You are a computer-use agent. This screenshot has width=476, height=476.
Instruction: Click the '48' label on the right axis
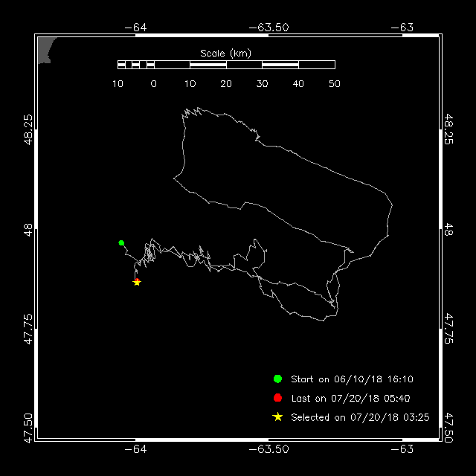click(x=448, y=230)
